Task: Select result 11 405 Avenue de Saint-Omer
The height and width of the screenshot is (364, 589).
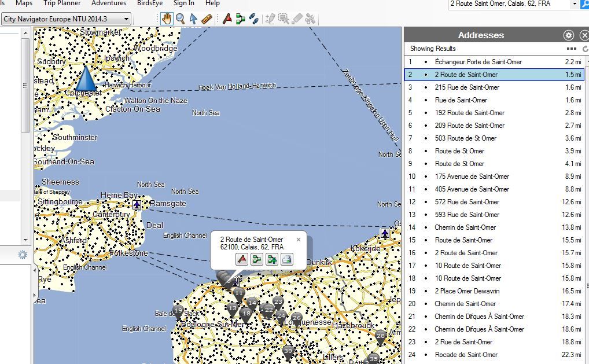Action: point(495,189)
